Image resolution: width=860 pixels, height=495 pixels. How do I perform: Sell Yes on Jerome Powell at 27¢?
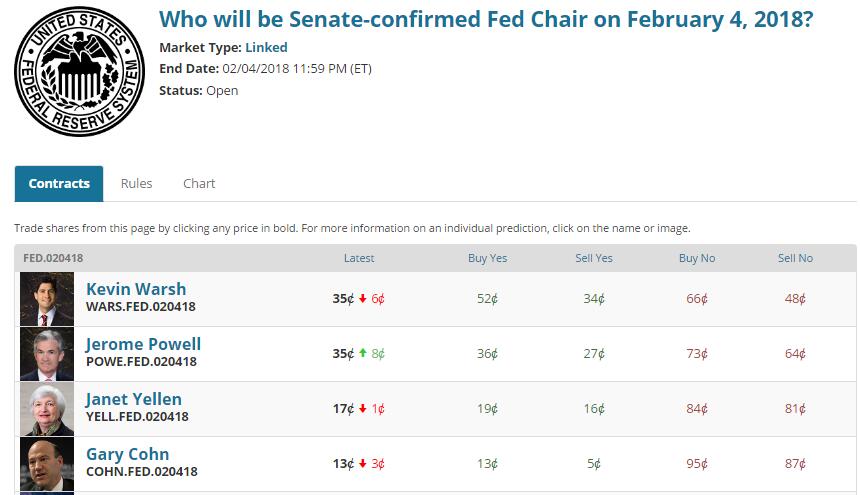tap(594, 354)
